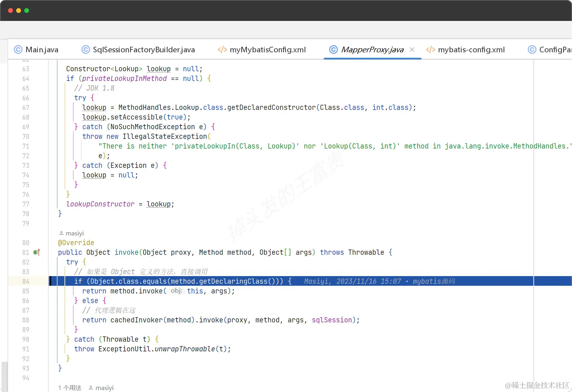Image resolution: width=572 pixels, height=392 pixels.
Task: Click 'cachedInvoker' on line 88
Action: tap(137, 320)
